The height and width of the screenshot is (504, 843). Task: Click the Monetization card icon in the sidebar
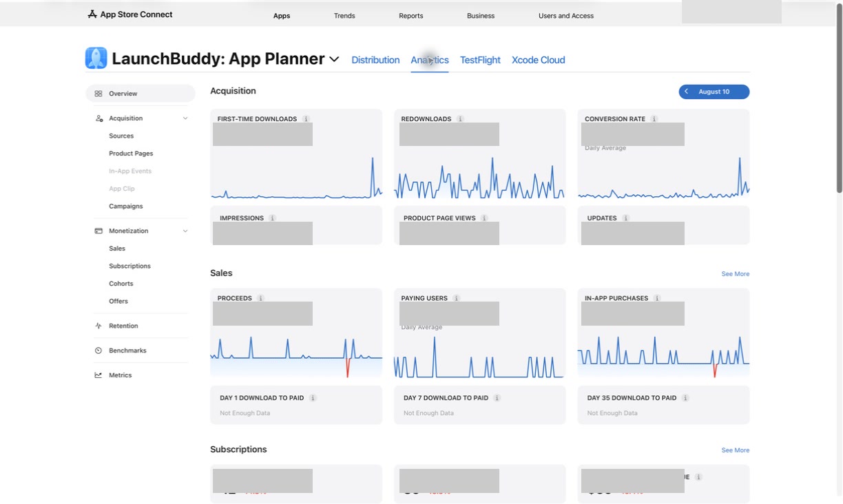point(98,231)
